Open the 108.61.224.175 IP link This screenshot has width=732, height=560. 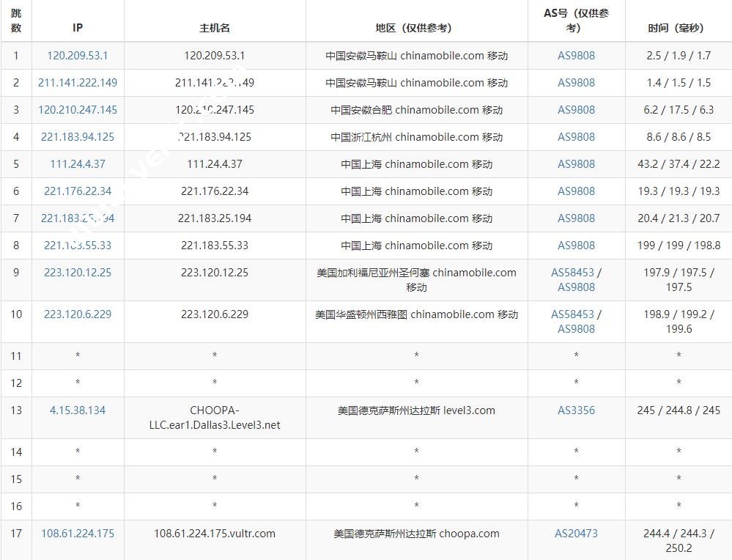[78, 534]
